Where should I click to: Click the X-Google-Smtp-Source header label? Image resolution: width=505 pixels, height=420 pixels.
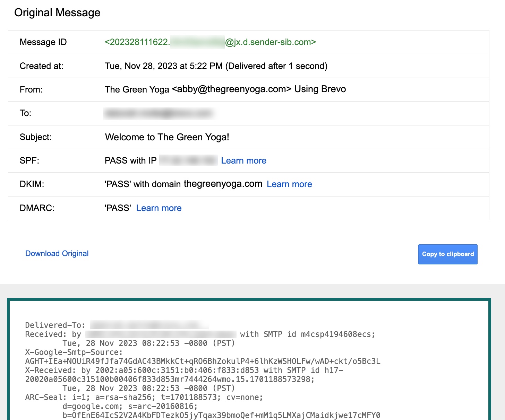(x=74, y=352)
